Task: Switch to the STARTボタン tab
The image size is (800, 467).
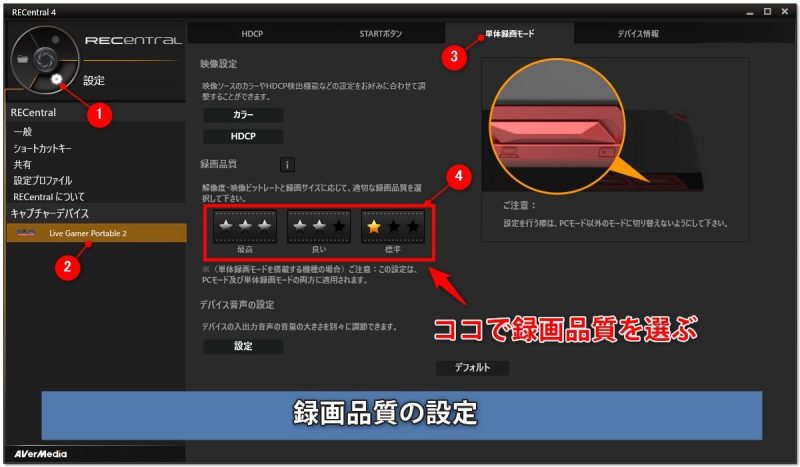Action: tap(381, 34)
